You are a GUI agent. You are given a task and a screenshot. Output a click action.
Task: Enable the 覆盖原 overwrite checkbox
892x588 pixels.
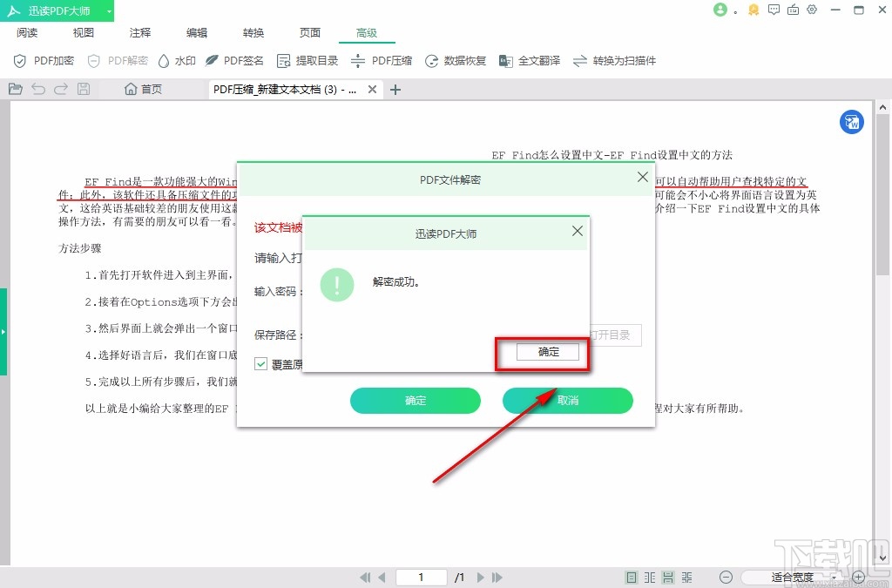(x=260, y=364)
